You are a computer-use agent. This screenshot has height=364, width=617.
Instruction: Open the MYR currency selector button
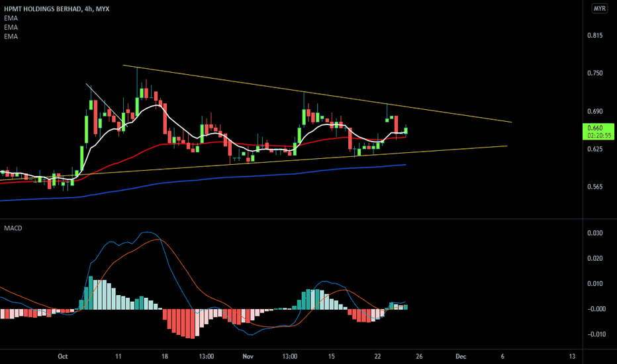point(600,8)
